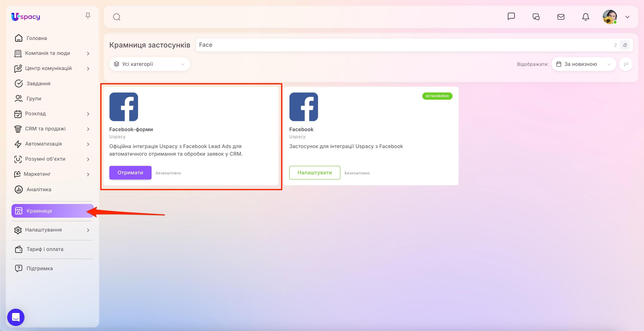Viewport: 644px width, 331px height.
Task: Toggle sort direction arrow button
Action: (x=626, y=64)
